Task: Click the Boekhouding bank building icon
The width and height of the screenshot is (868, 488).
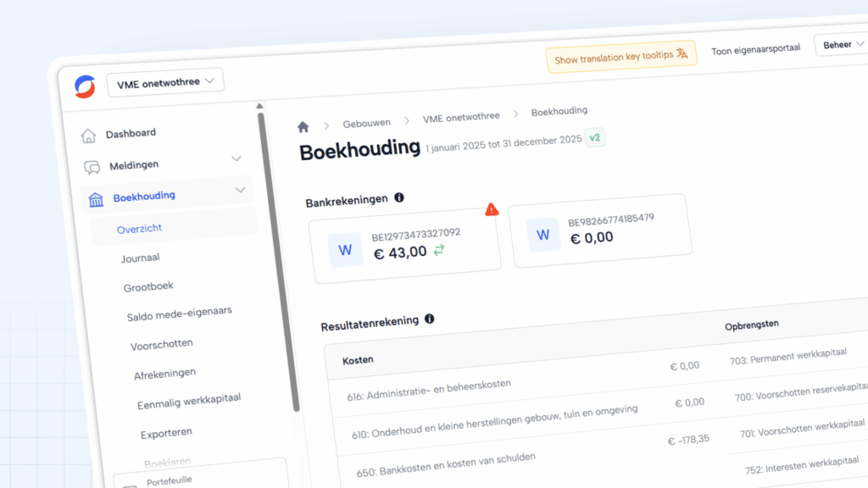Action: click(96, 199)
